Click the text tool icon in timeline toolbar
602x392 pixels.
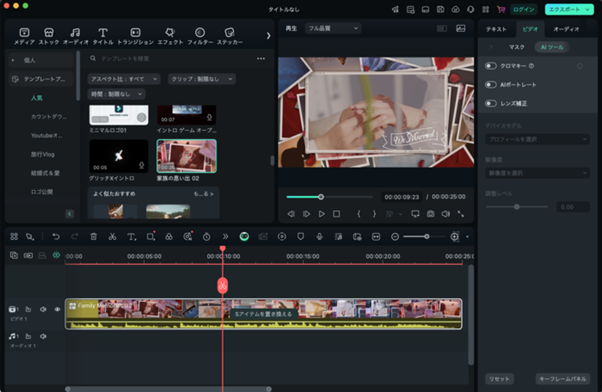point(131,237)
